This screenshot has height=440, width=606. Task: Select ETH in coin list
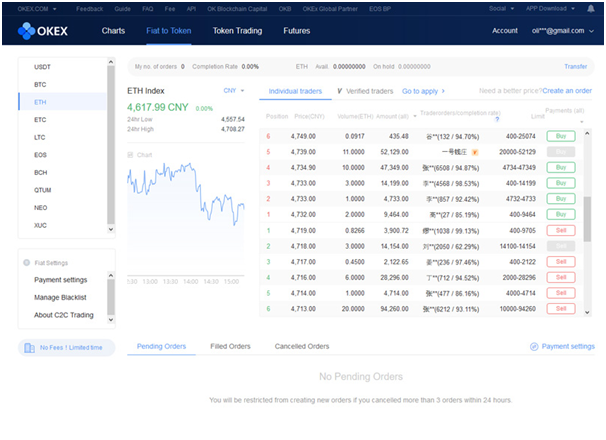coord(63,102)
